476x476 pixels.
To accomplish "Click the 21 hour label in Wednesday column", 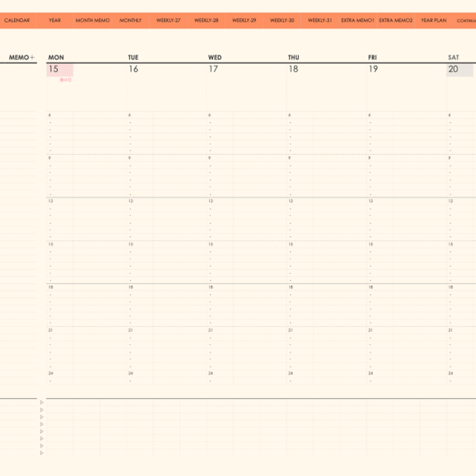I will tap(211, 330).
